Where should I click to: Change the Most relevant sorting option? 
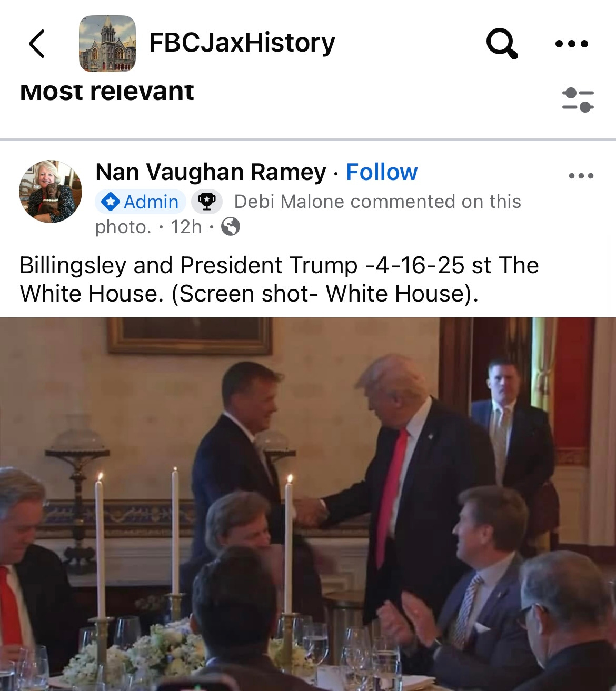pos(107,92)
